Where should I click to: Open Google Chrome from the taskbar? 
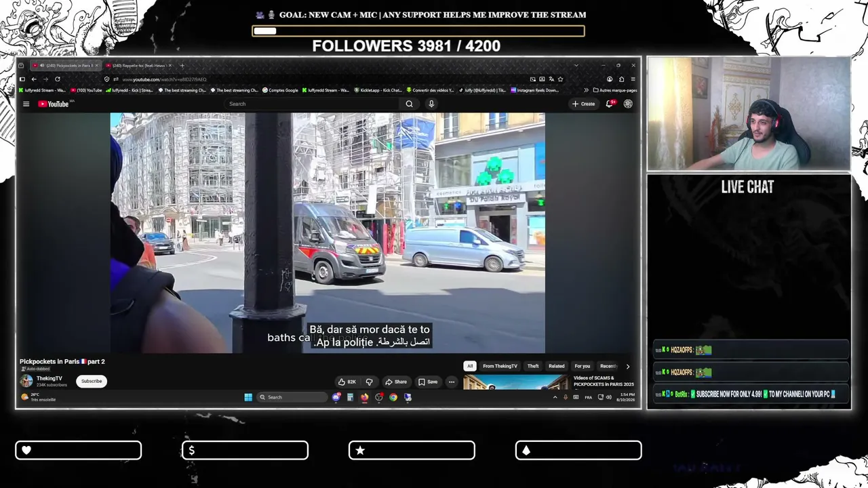[x=393, y=397]
